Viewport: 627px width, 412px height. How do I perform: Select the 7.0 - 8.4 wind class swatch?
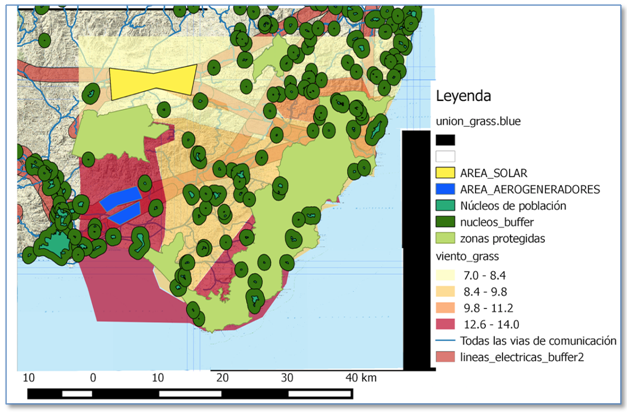(x=445, y=273)
